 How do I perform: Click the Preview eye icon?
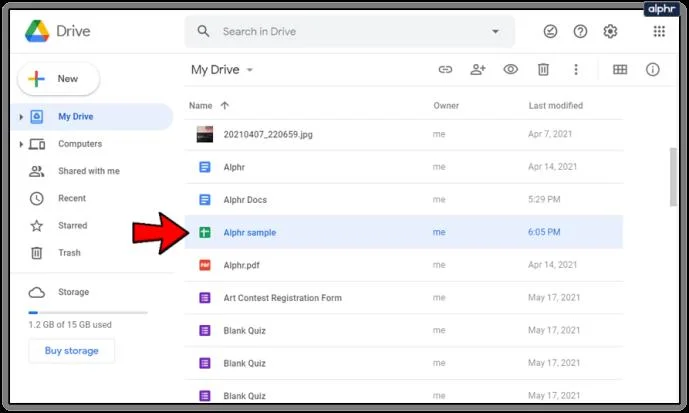(x=511, y=69)
